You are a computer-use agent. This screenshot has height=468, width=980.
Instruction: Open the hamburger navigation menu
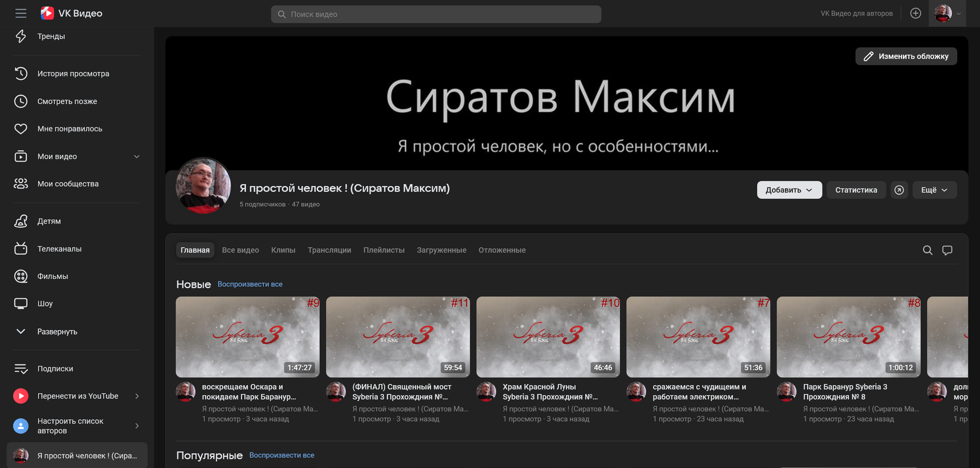click(21, 13)
